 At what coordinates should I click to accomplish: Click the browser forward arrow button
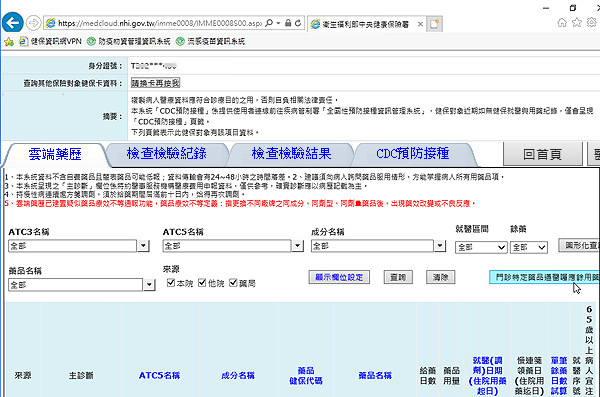pos(34,23)
